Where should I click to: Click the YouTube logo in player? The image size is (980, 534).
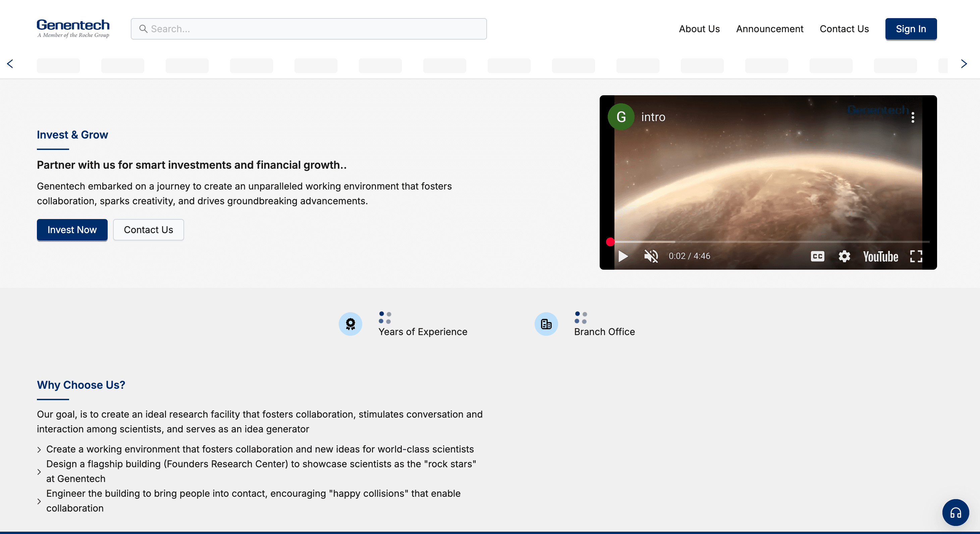tap(880, 257)
